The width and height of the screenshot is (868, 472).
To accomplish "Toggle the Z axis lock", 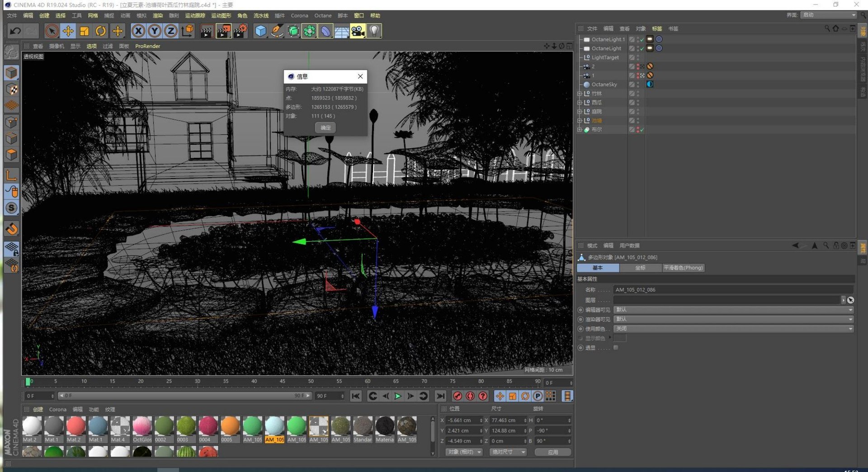I will [x=171, y=31].
